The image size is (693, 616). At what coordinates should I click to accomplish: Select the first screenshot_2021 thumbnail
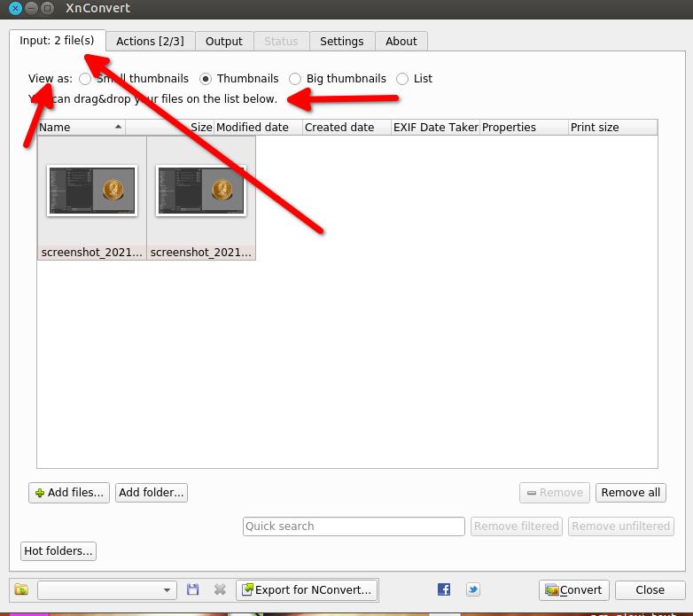(92, 198)
